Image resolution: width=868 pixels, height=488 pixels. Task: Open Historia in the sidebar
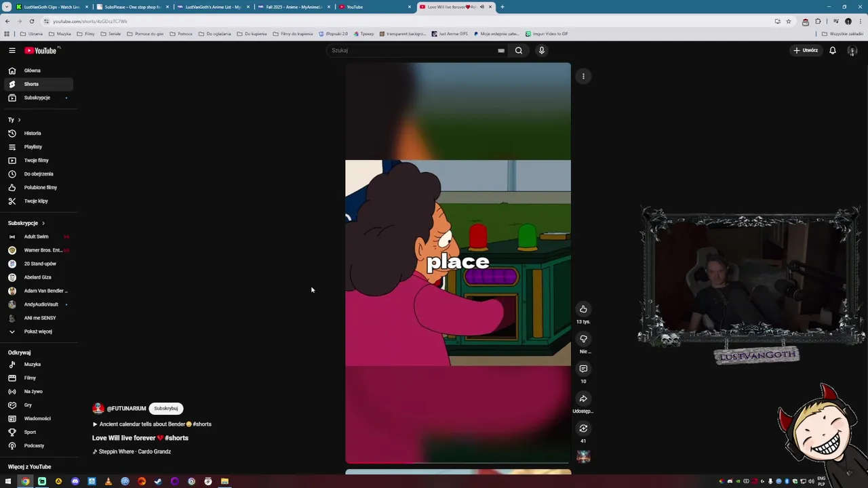coord(38,134)
